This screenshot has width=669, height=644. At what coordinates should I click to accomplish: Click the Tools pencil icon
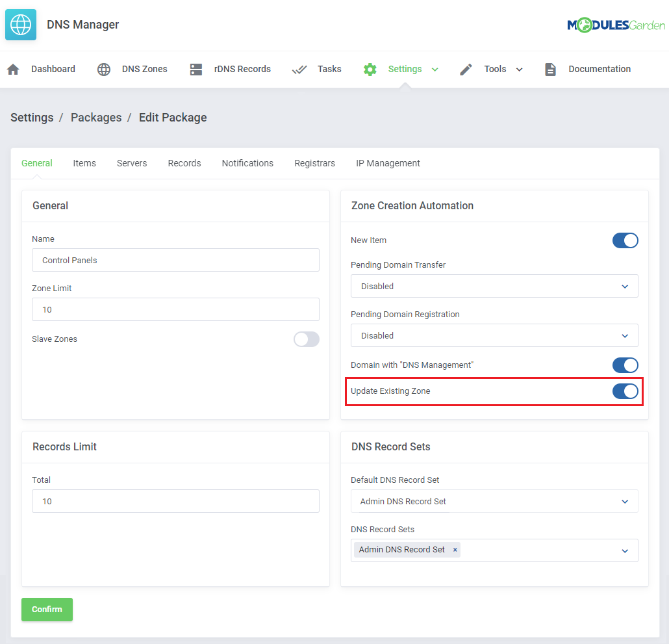[x=466, y=69]
